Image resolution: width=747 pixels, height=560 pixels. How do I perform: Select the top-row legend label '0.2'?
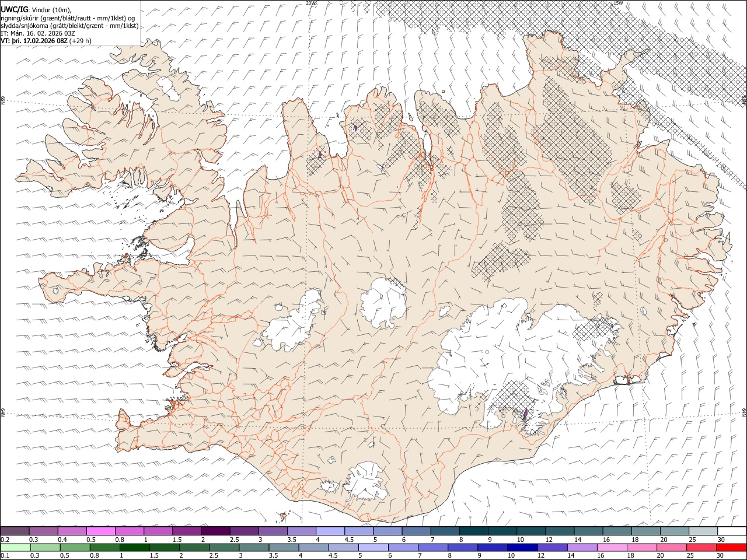tap(5, 540)
